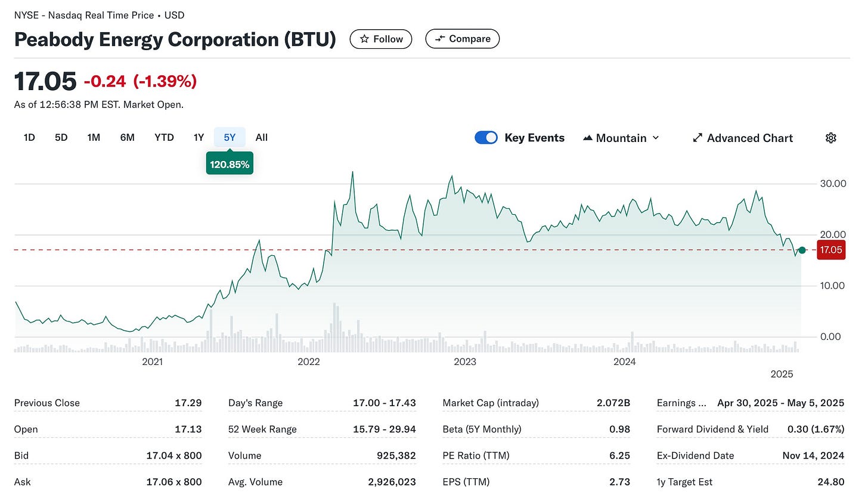Select the YTD range tab
The width and height of the screenshot is (868, 498).
(164, 137)
